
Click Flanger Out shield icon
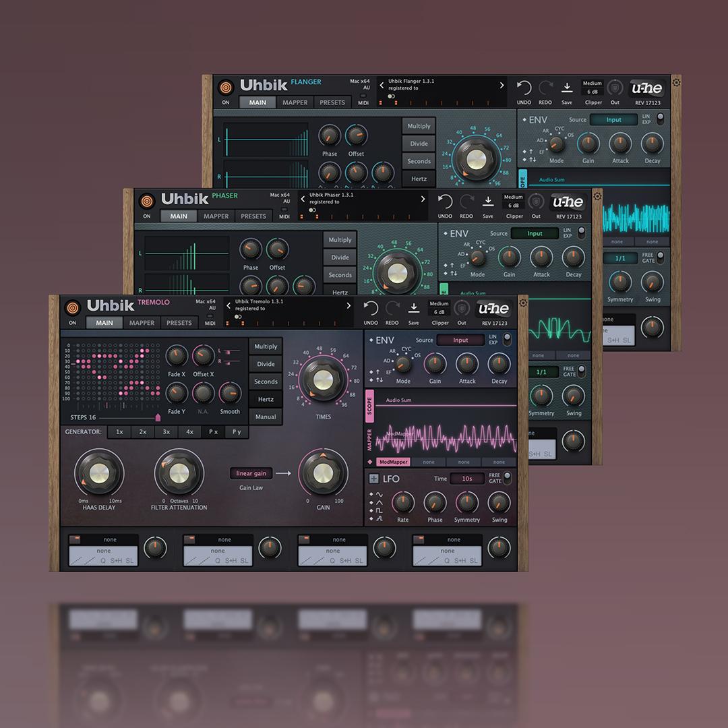click(x=615, y=87)
